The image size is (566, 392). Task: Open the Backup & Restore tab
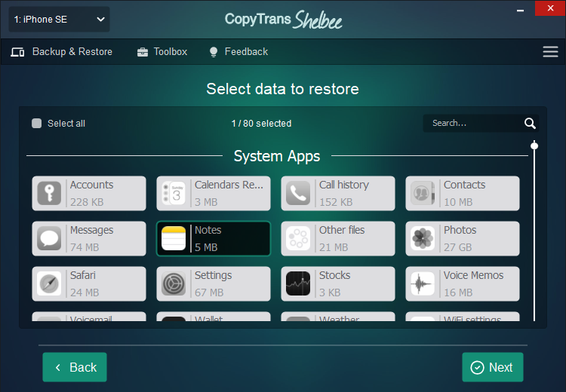click(61, 52)
